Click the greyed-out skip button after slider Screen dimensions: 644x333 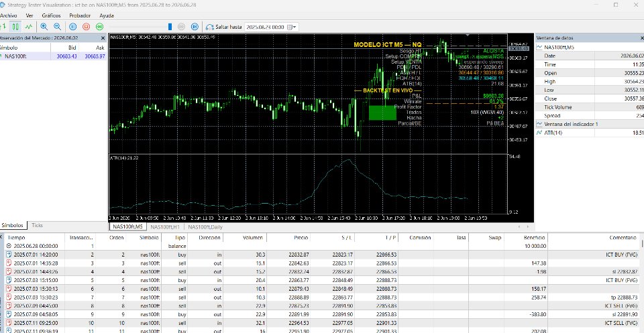pyautogui.click(x=181, y=27)
